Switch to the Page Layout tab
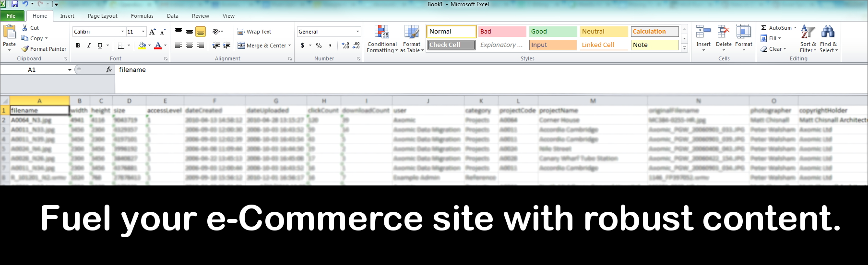 (x=102, y=16)
